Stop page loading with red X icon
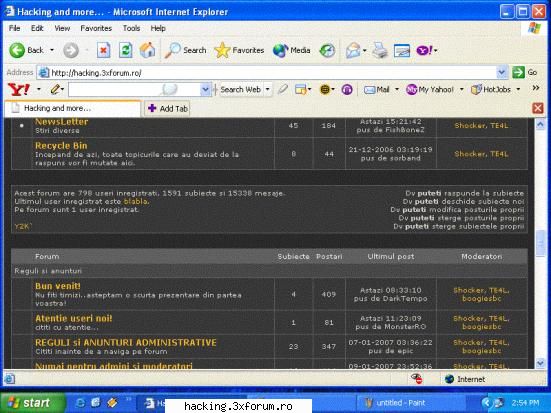551x413 pixels. 104,50
